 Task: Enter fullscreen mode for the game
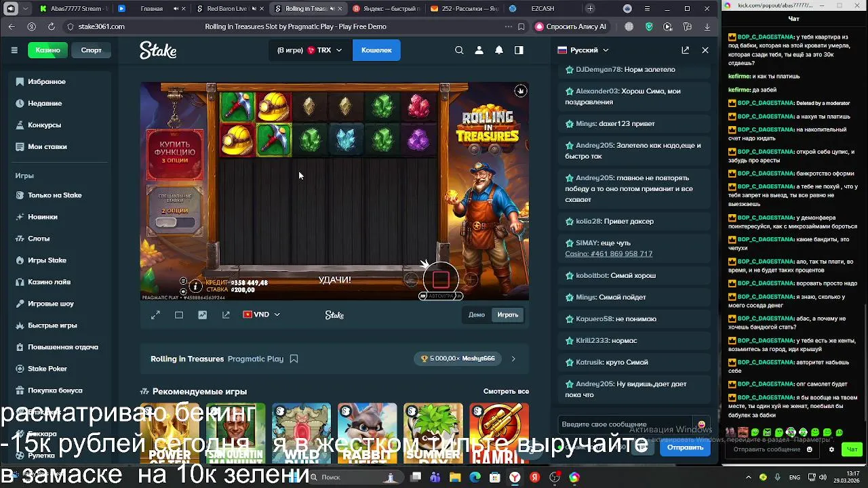pyautogui.click(x=155, y=314)
